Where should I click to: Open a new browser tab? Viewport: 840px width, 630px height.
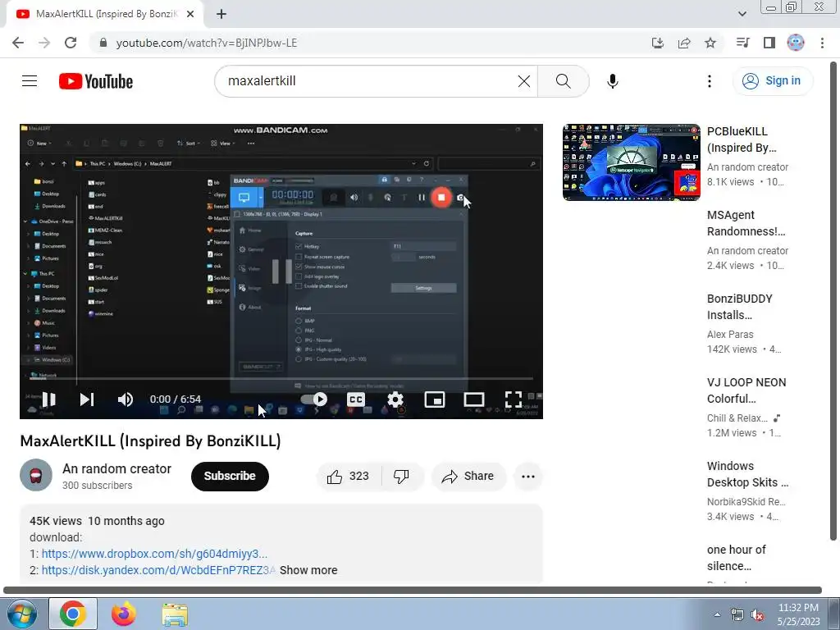pos(221,15)
